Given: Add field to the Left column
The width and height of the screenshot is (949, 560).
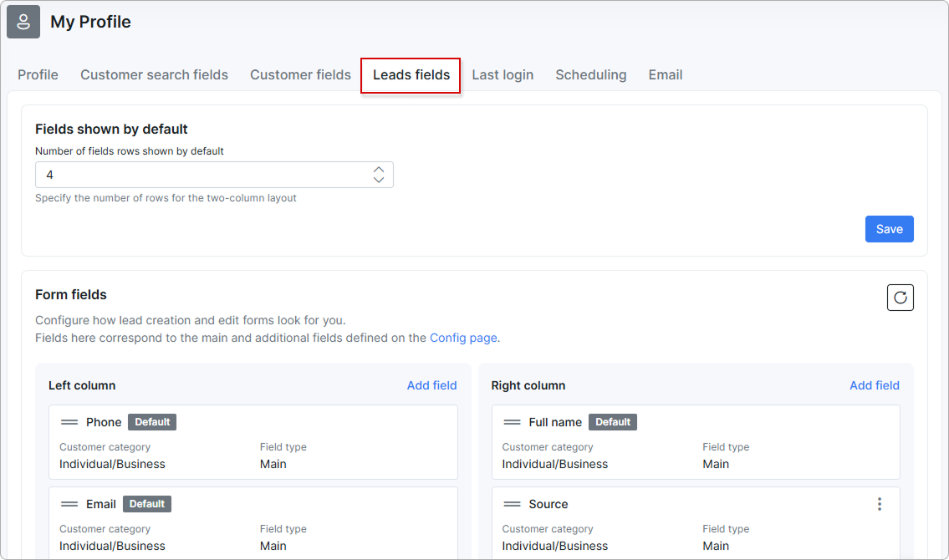Looking at the screenshot, I should (431, 385).
